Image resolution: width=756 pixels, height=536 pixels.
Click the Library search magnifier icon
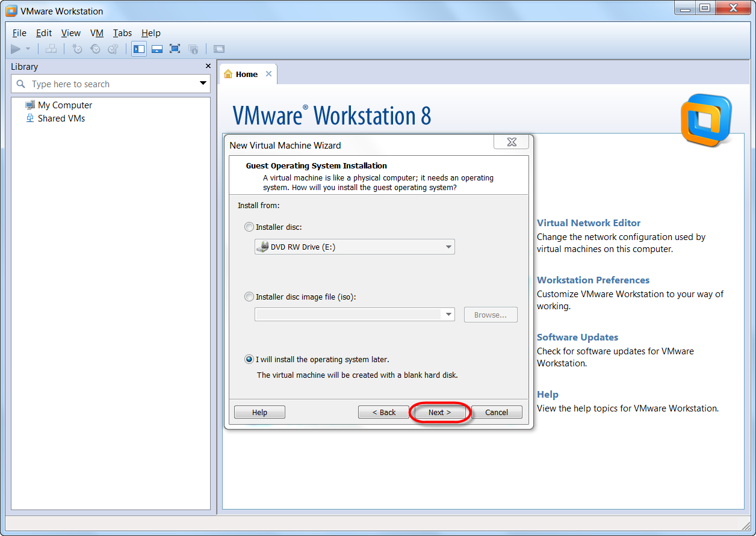pyautogui.click(x=21, y=84)
